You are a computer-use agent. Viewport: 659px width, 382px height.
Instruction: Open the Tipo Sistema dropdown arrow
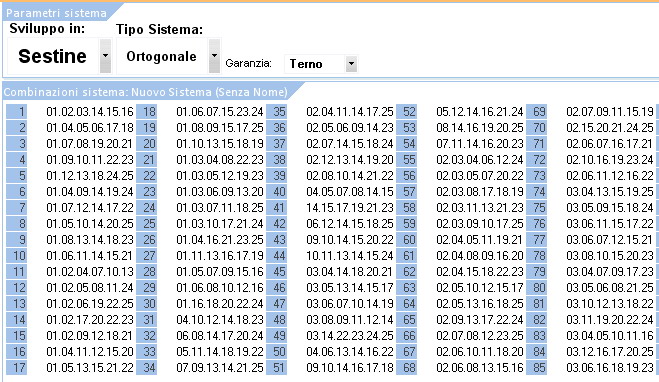click(x=214, y=56)
